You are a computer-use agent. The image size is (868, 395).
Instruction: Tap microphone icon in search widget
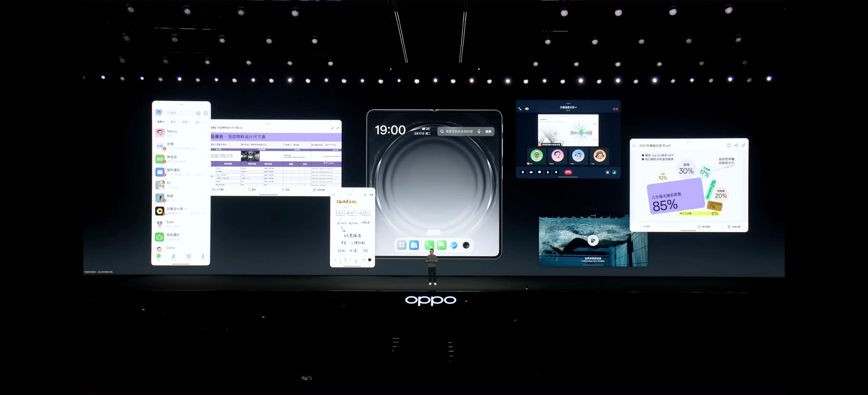[x=479, y=132]
